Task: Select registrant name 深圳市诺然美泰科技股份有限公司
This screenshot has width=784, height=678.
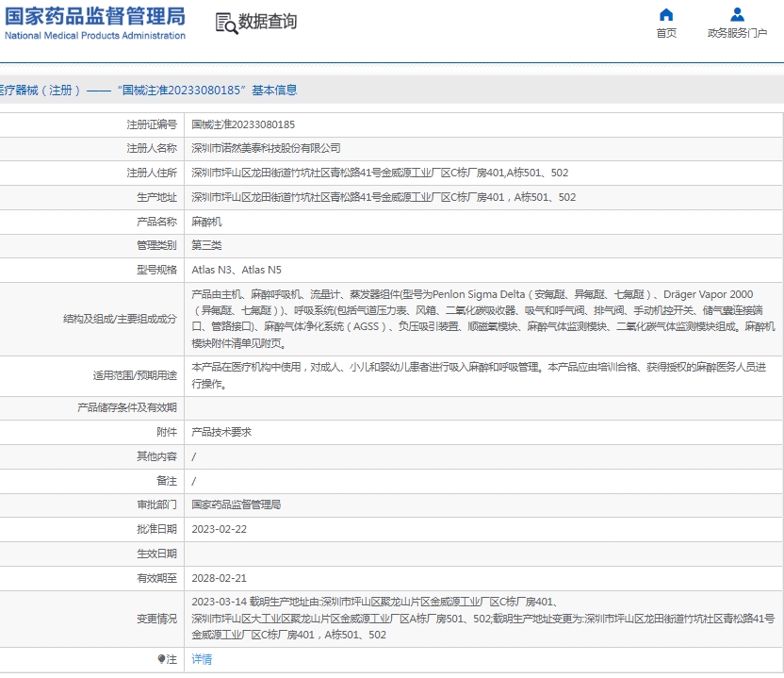Action: [x=266, y=149]
